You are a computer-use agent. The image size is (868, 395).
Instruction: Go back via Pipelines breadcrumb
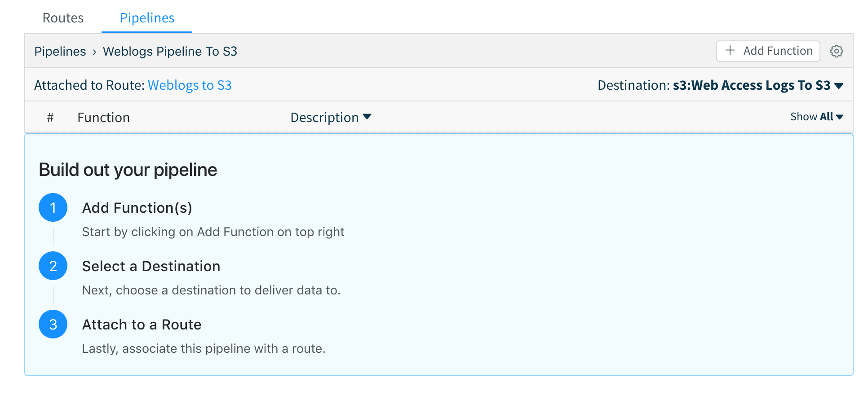click(60, 52)
